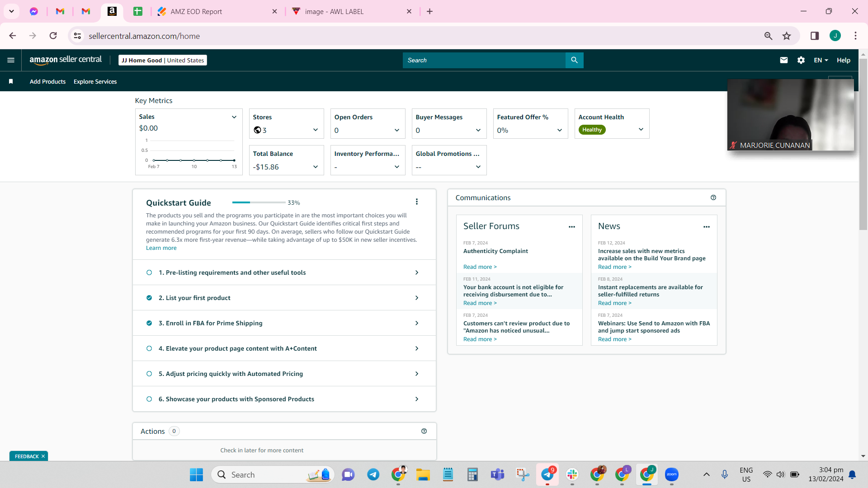
Task: Open Microsoft Teams from the taskbar
Action: (x=498, y=474)
